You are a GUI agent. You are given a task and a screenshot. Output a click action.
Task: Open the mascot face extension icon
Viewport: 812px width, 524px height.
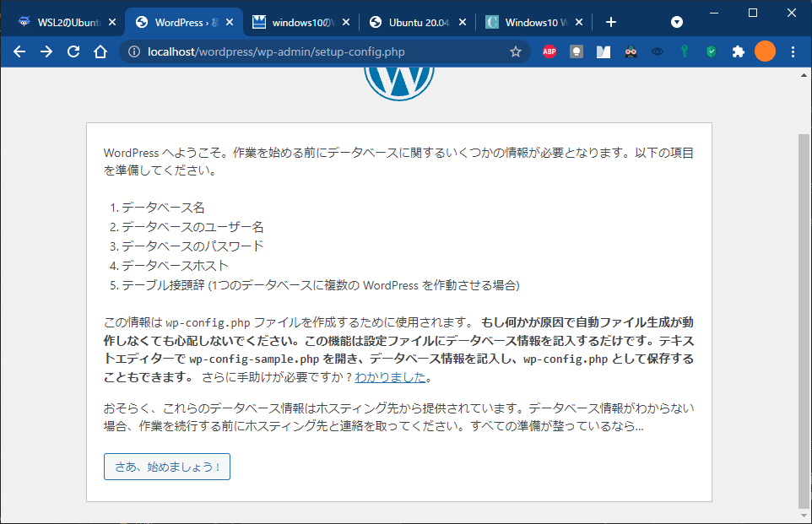coord(631,51)
